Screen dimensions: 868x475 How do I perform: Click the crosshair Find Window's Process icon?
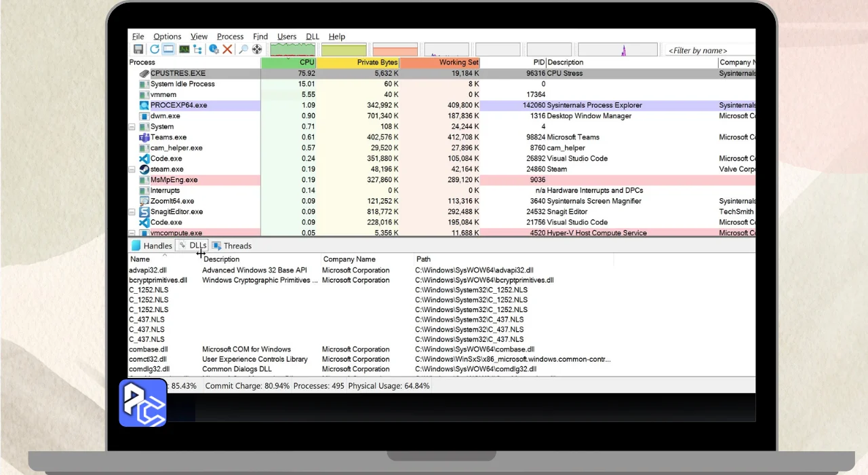coord(257,50)
